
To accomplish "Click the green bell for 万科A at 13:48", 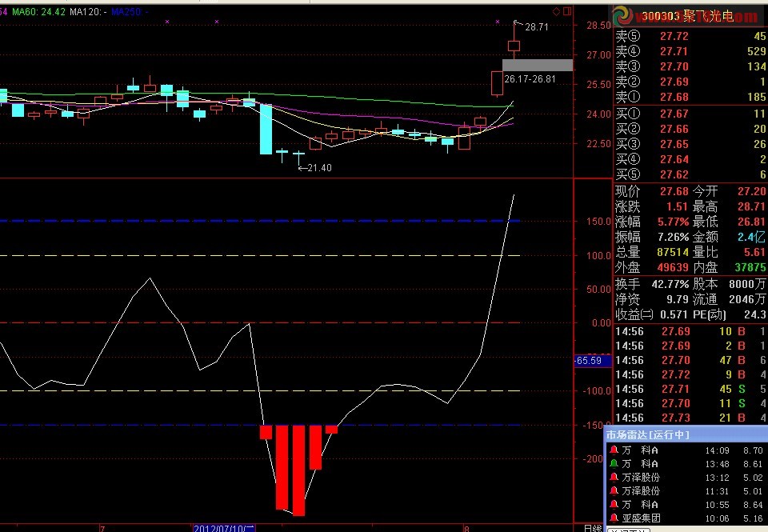I will pyautogui.click(x=614, y=463).
